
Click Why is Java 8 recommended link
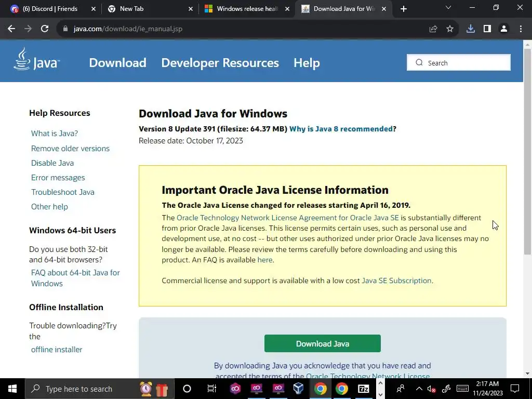341,129
